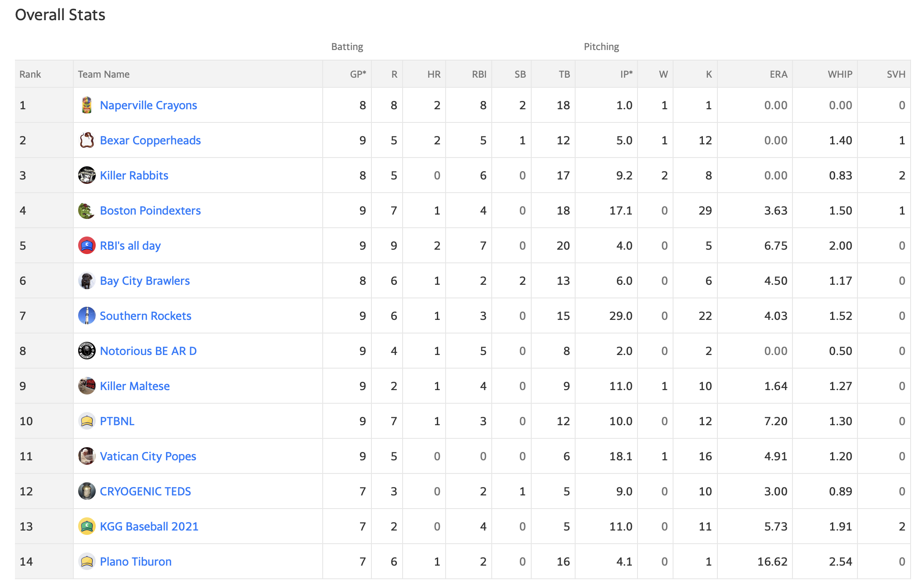Open the Plano Tiburon team link

(x=136, y=562)
